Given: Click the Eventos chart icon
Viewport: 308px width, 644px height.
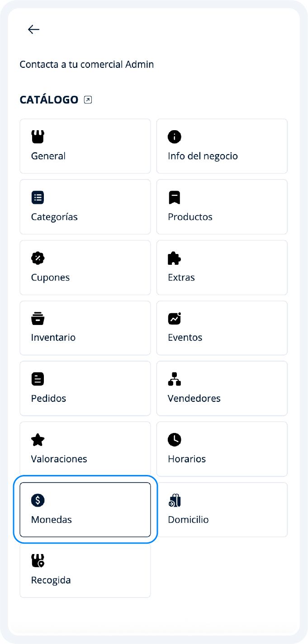Looking at the screenshot, I should coord(175,319).
